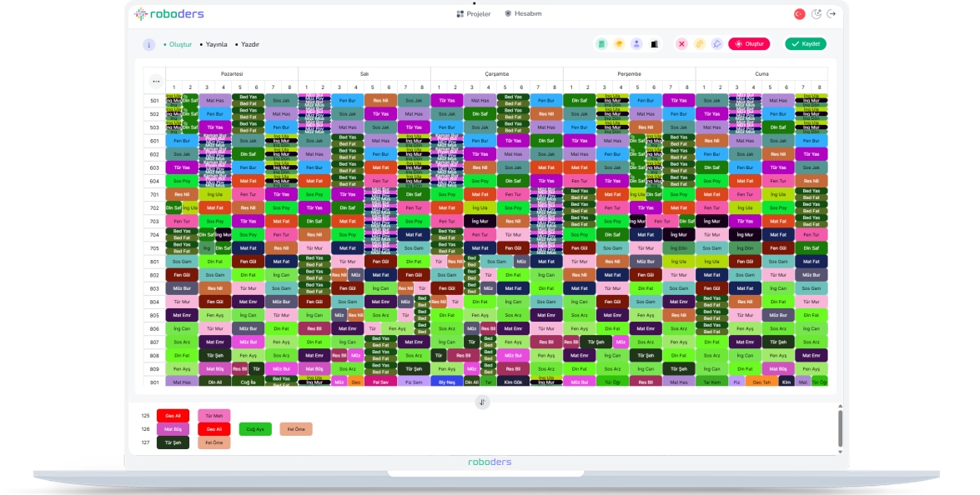Click the green Kaydet save button

[x=806, y=44]
